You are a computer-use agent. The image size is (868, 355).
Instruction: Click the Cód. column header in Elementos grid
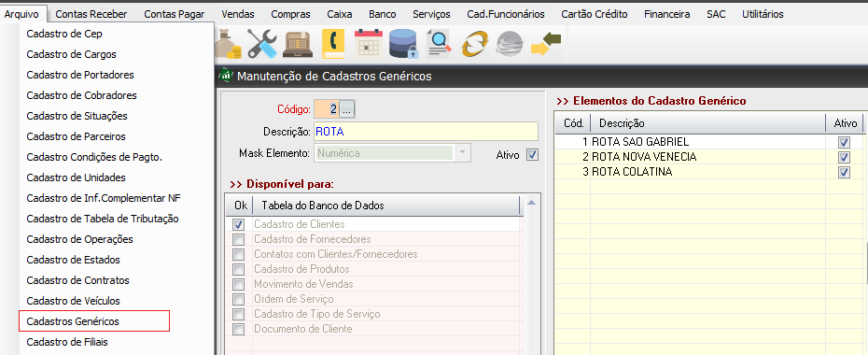pyautogui.click(x=573, y=123)
